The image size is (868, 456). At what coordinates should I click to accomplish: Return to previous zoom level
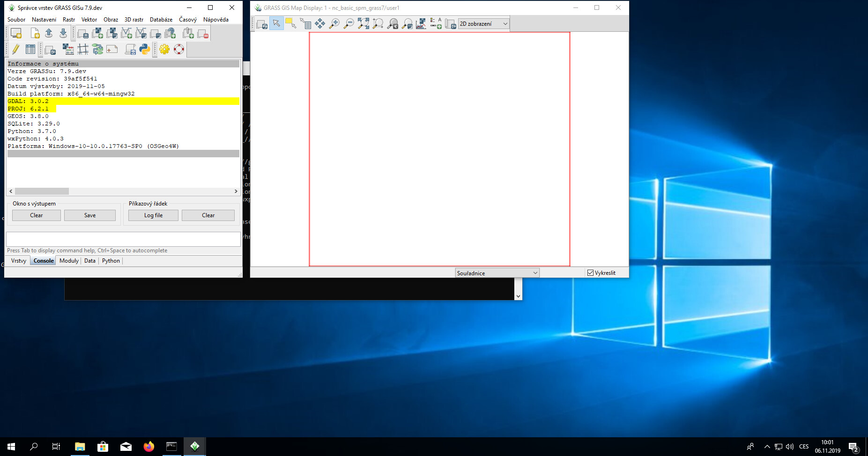(393, 23)
